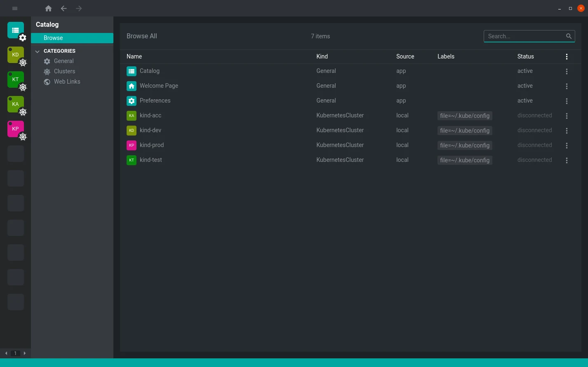The image size is (588, 367).
Task: Open the kind-prod row actions menu
Action: pyautogui.click(x=567, y=145)
